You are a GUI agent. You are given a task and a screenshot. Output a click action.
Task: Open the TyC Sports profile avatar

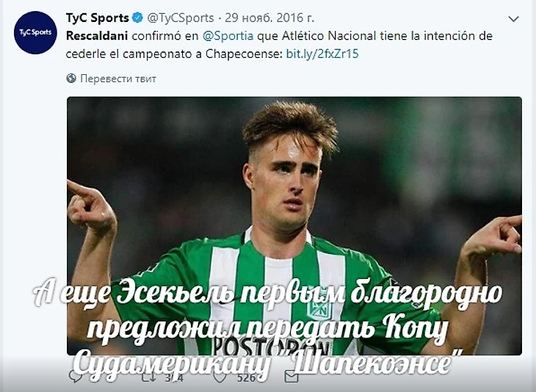point(35,32)
